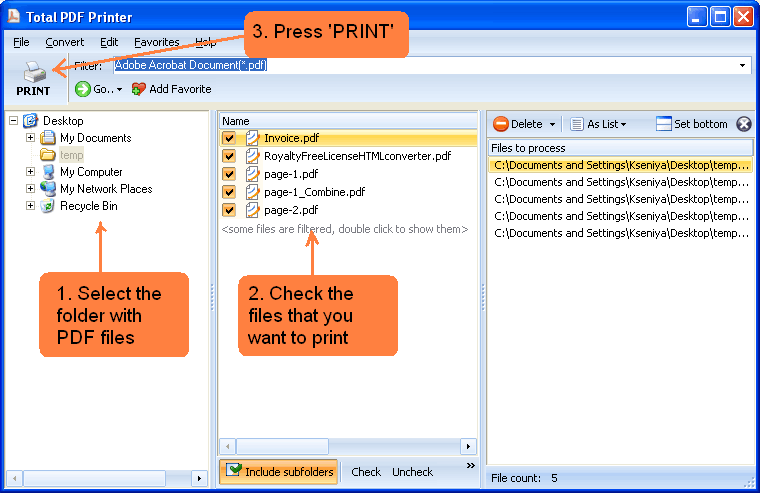
Task: Uncheck the RoyaltyFreeLicenseHTMLconverter.pdf checkbox
Action: pos(229,156)
